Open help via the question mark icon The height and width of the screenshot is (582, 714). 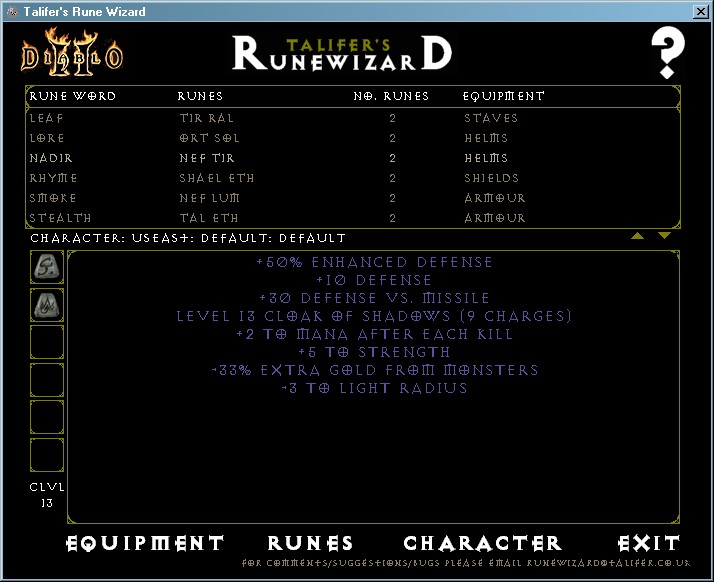(x=669, y=54)
